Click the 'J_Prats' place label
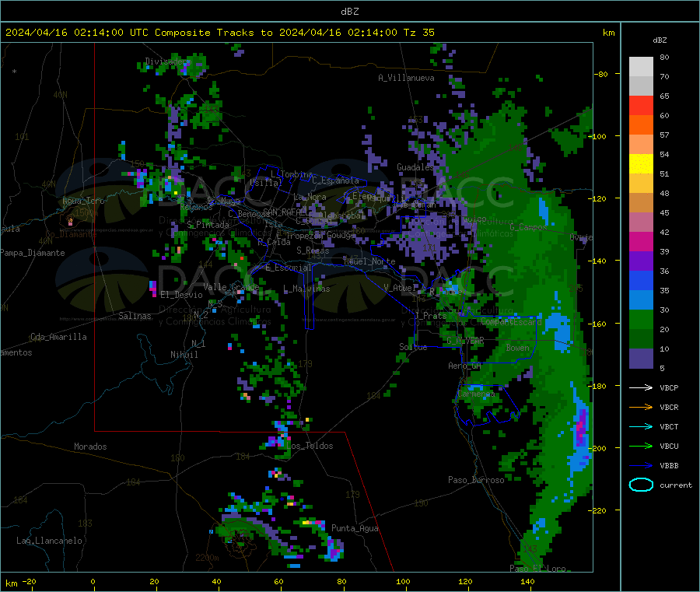700x592 pixels. coord(429,316)
